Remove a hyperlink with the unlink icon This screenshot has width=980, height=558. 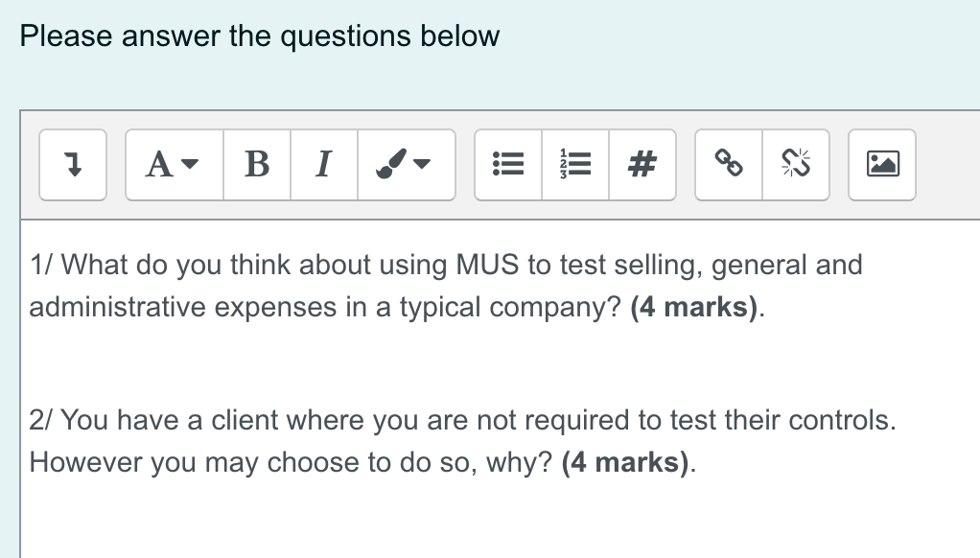click(796, 164)
